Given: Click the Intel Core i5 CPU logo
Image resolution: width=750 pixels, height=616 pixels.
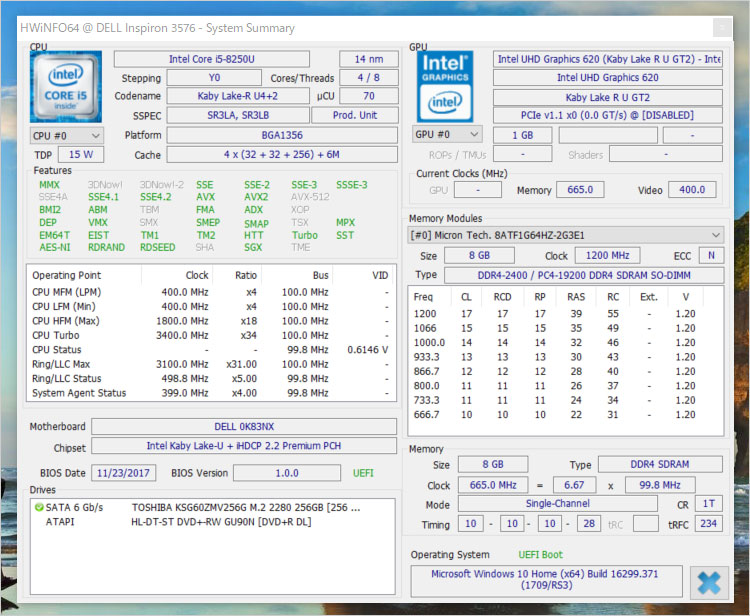Looking at the screenshot, I should pos(66,87).
